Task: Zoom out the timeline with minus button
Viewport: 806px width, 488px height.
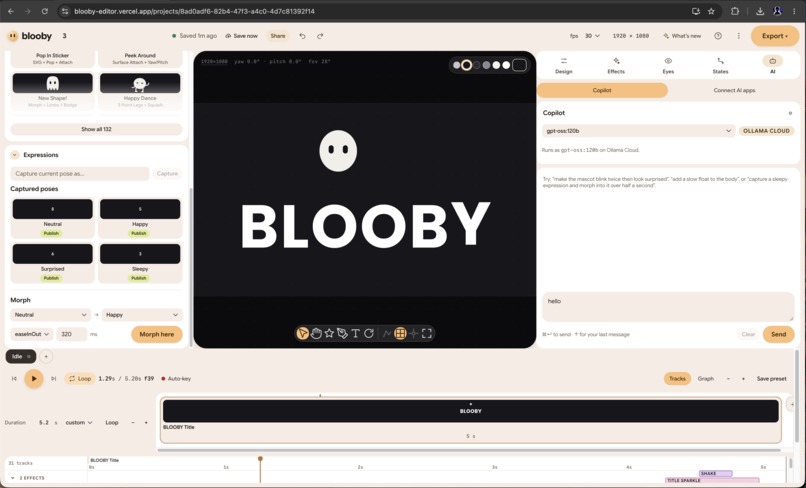Action: point(728,378)
